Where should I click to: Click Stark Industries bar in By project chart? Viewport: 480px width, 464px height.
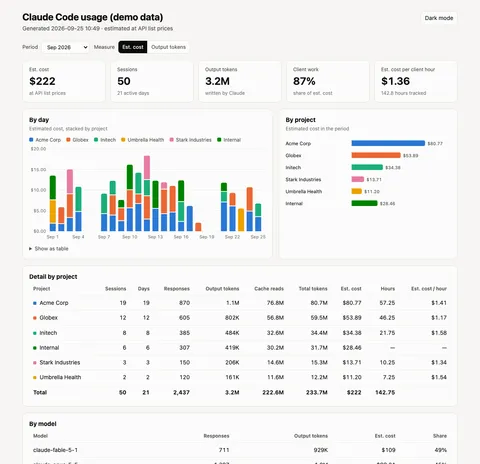(358, 179)
